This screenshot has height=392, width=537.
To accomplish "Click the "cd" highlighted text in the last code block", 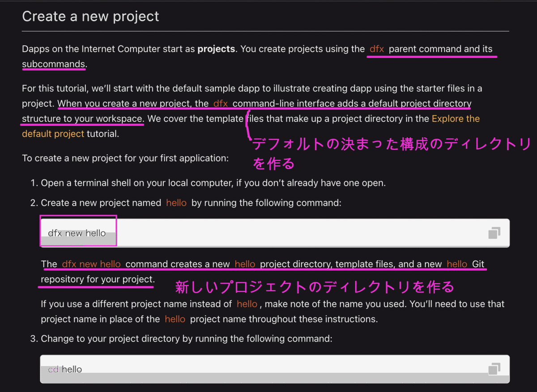I will coord(53,368).
